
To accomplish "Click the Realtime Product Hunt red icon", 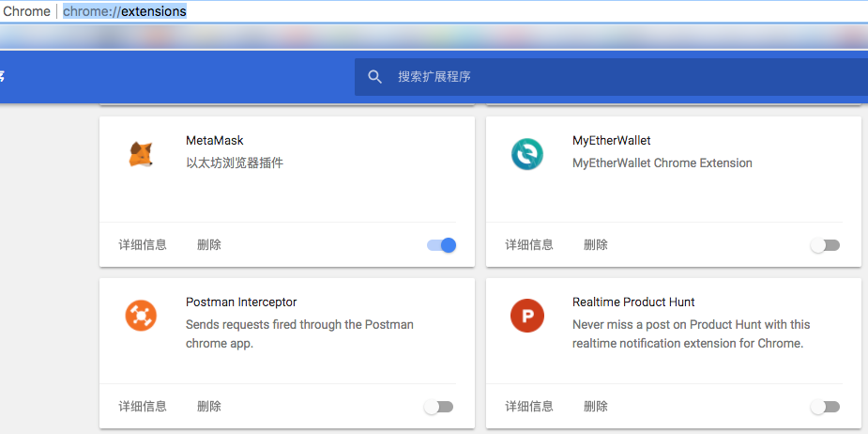I will pyautogui.click(x=527, y=316).
